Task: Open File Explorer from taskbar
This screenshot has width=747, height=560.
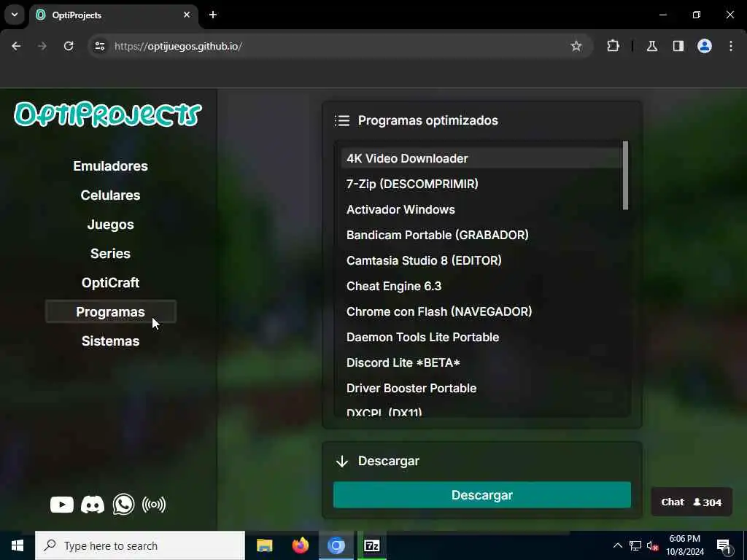Action: coord(264,545)
